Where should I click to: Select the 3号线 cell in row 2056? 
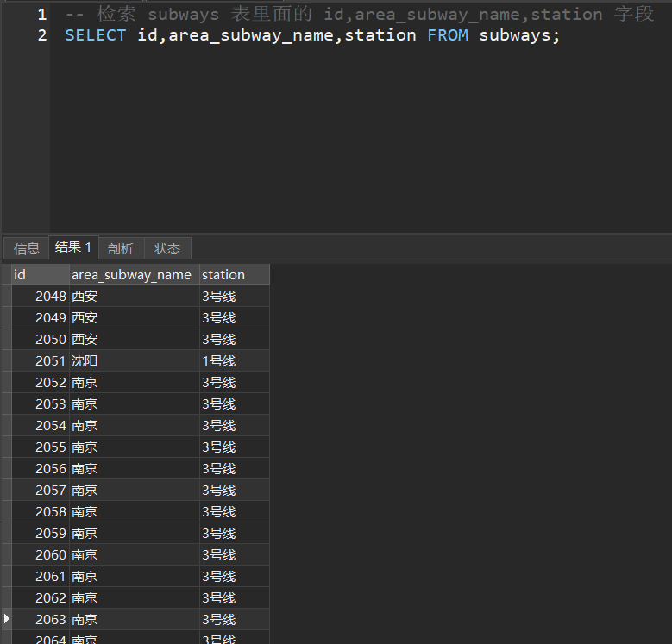(235, 468)
